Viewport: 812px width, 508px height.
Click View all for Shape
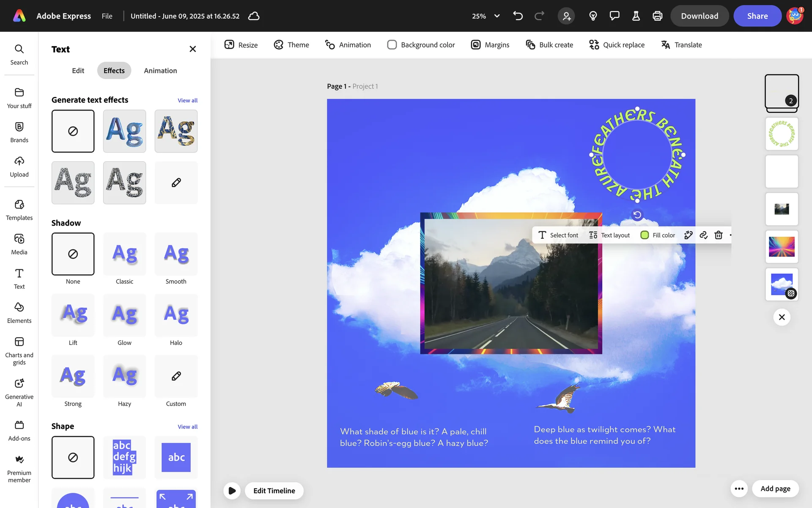[x=187, y=427]
